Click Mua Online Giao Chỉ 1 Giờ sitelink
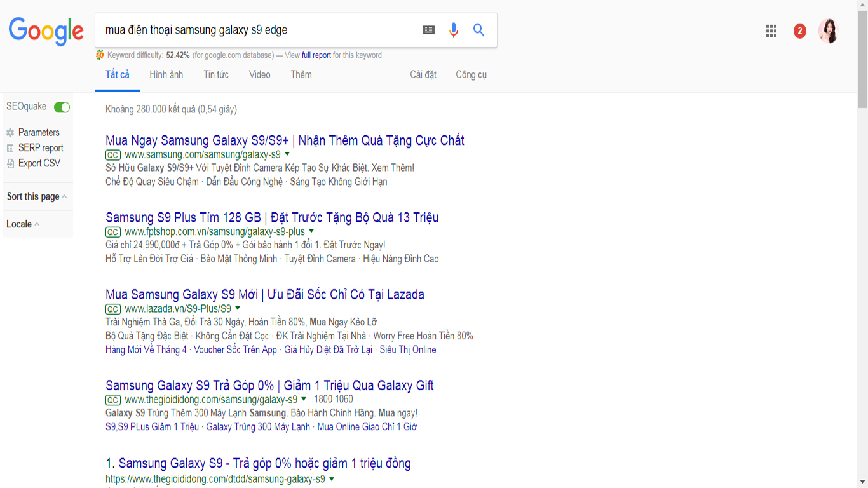 tap(367, 427)
